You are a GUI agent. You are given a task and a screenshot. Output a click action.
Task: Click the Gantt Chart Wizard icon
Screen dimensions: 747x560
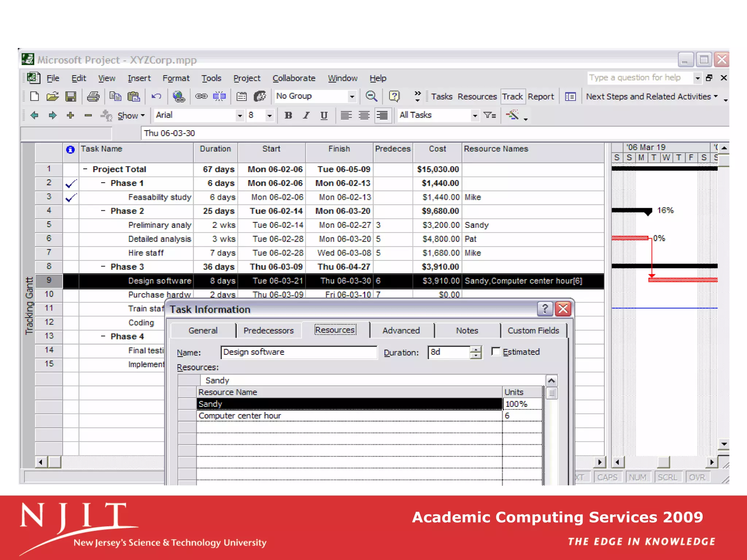point(512,115)
